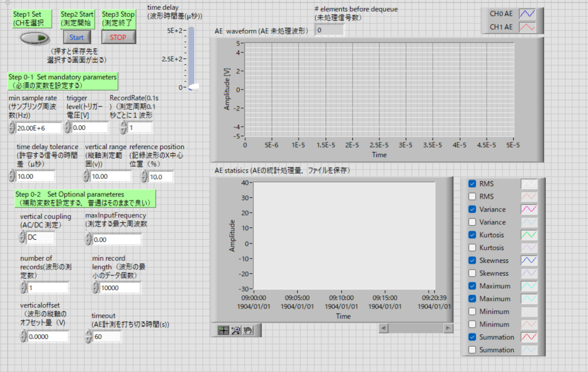Check the unchecked Variance plot checkbox
Screen dimensions: 588x372
(472, 222)
